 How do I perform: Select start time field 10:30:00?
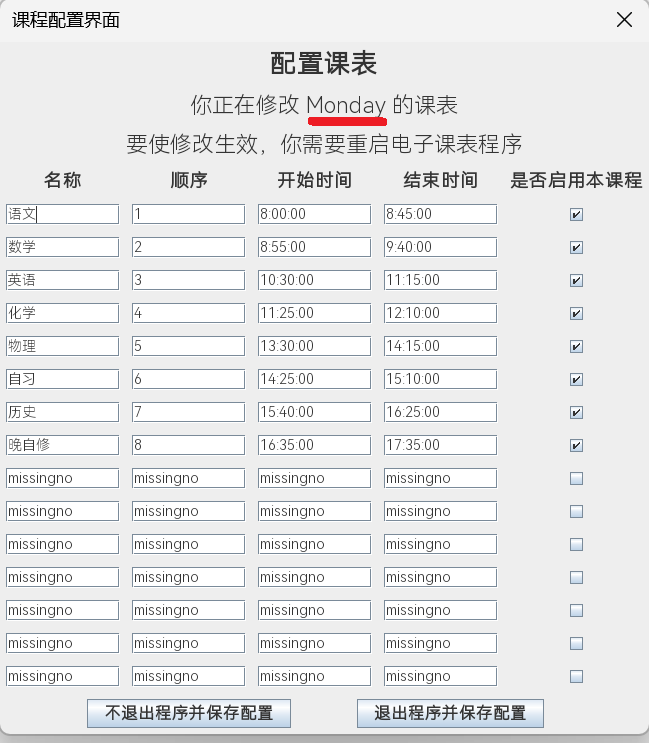(315, 280)
